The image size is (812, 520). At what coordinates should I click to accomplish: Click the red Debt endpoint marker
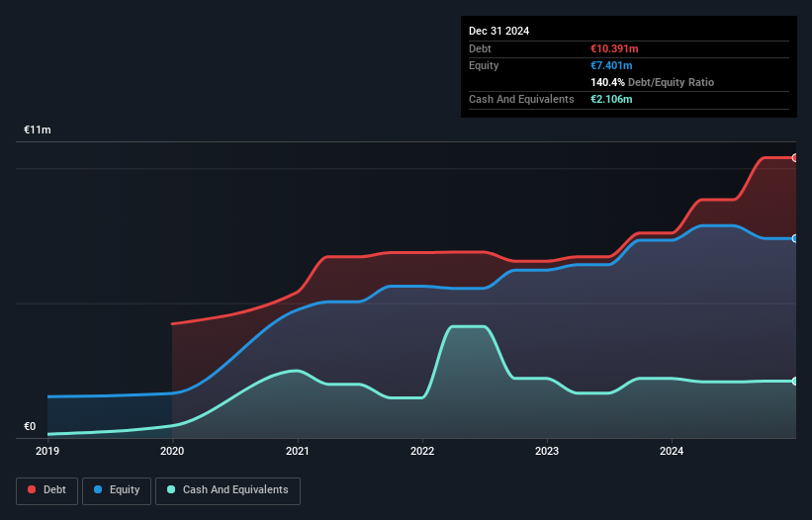click(795, 158)
